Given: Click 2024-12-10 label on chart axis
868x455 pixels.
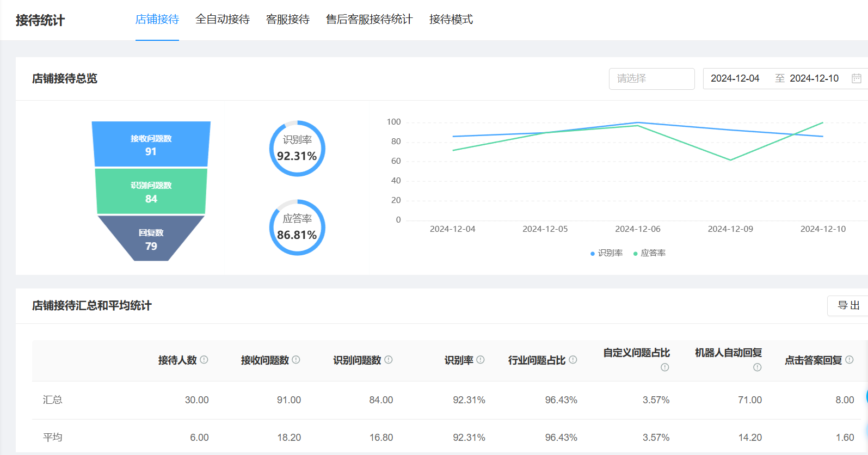Looking at the screenshot, I should click(x=823, y=229).
